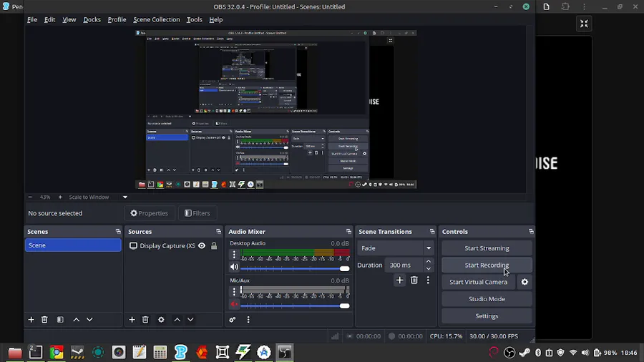Open the Edit menu

(49, 20)
